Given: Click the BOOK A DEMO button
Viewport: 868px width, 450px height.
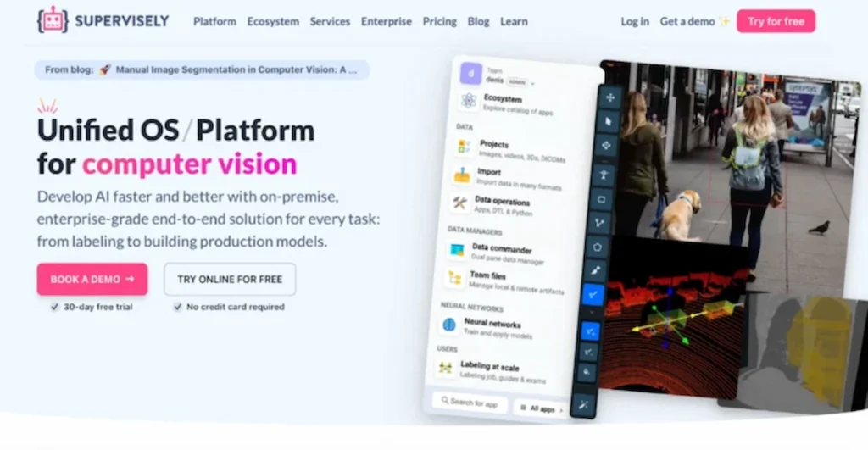Looking at the screenshot, I should 92,279.
